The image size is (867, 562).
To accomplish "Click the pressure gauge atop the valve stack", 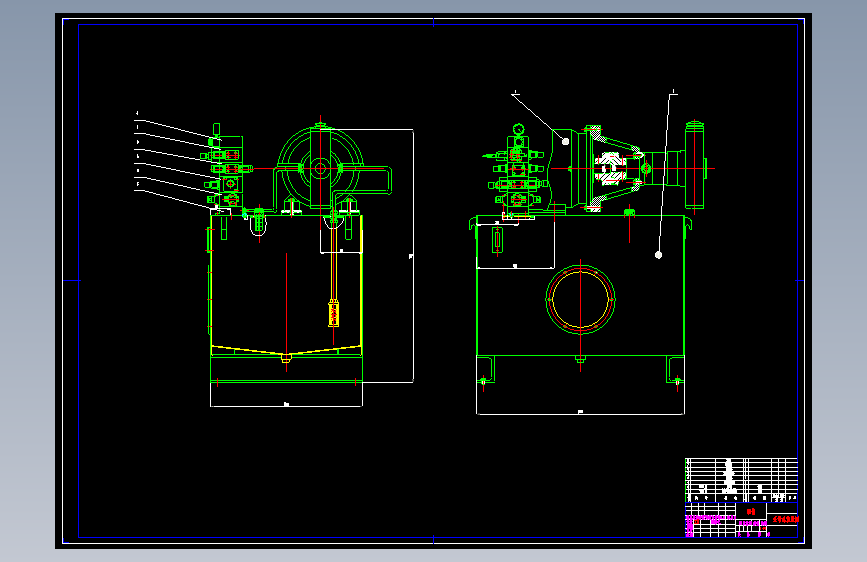I will coord(518,129).
